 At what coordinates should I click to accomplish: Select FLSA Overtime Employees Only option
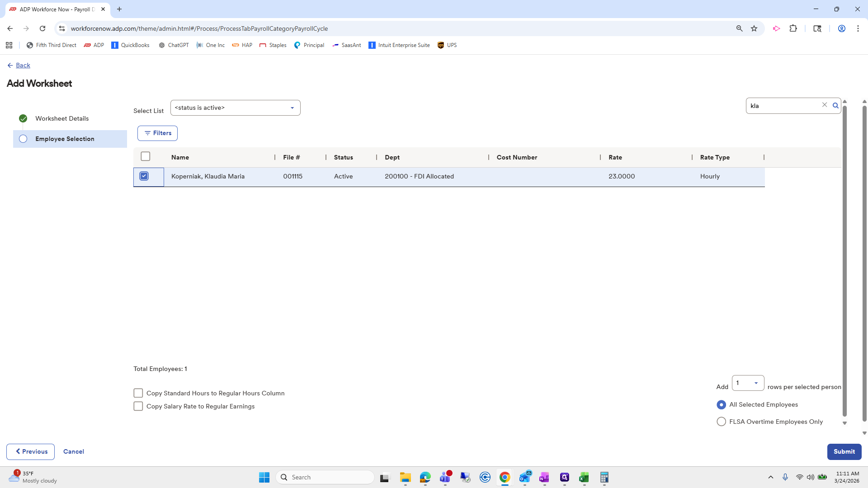721,422
